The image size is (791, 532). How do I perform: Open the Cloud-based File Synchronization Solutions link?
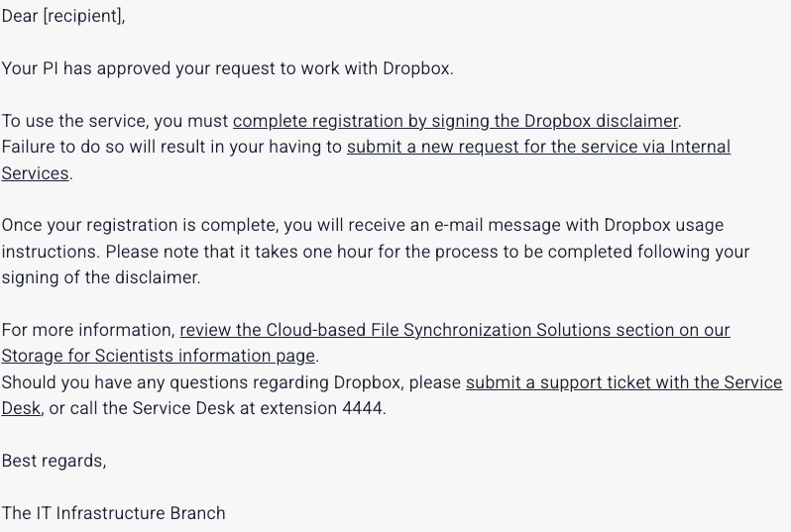pyautogui.click(x=454, y=330)
